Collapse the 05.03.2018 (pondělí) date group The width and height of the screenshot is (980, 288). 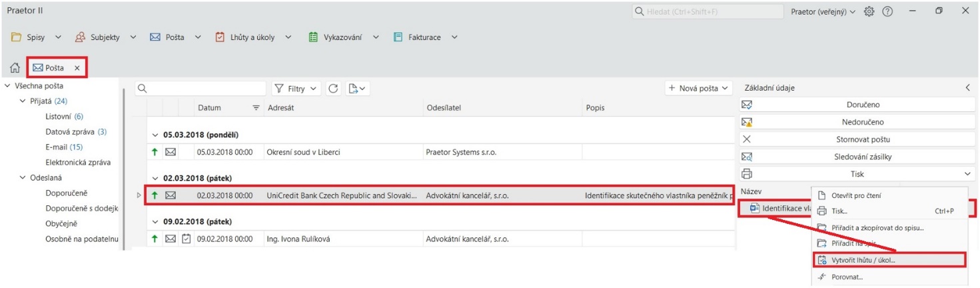tap(155, 135)
